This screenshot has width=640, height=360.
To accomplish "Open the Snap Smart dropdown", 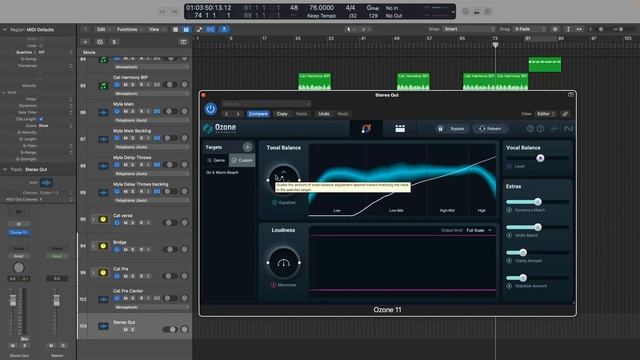I will 469,29.
